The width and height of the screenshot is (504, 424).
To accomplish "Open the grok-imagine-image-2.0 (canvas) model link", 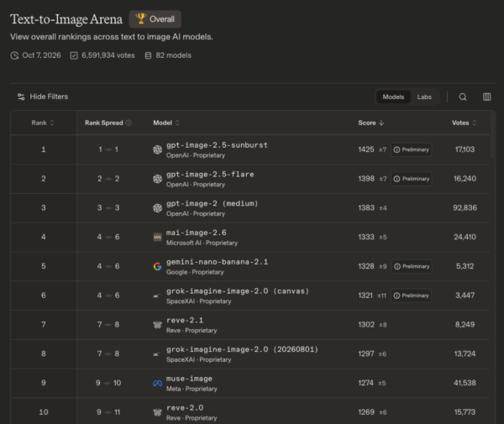I will (238, 291).
